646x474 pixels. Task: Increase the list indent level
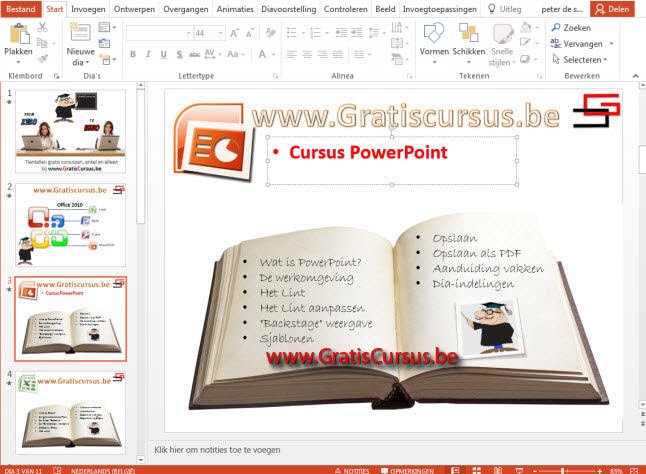pos(357,33)
